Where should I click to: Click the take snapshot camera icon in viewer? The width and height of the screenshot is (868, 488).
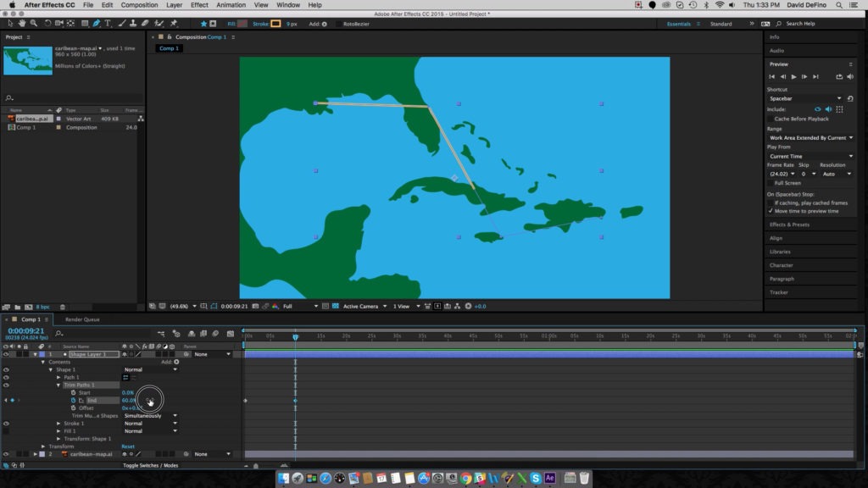255,306
